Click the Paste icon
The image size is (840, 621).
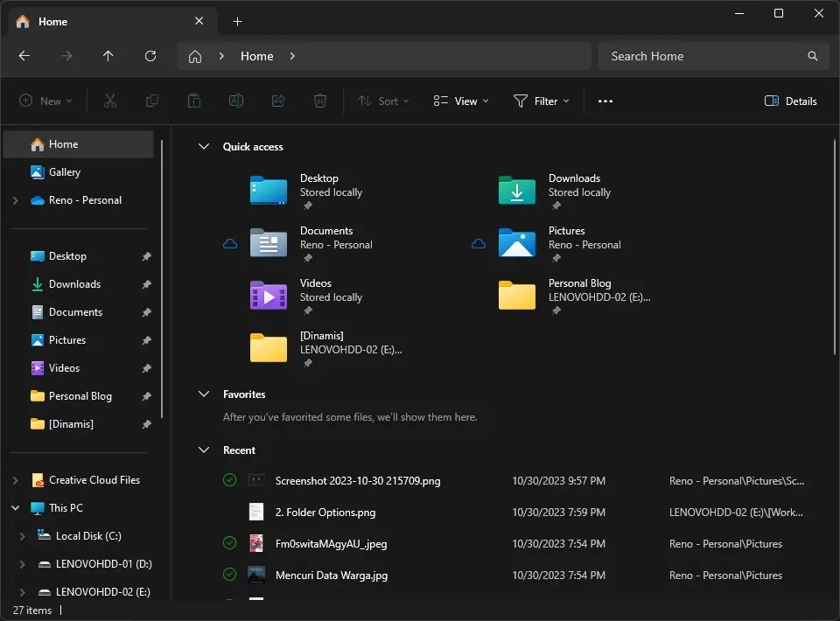193,101
